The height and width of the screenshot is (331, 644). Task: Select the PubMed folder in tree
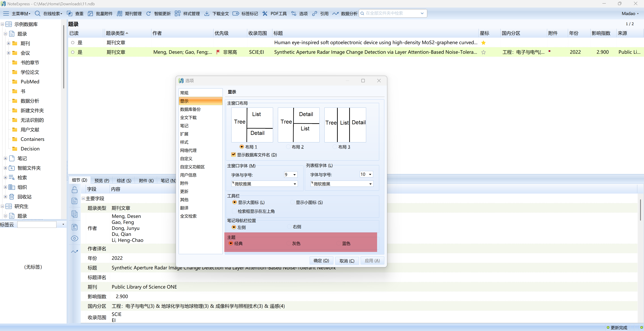[x=30, y=82]
